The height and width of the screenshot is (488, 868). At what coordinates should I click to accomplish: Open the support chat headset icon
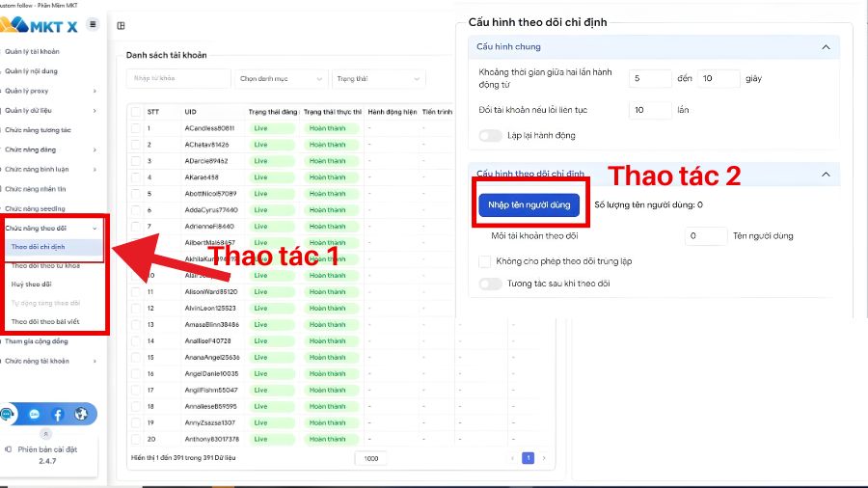point(7,414)
